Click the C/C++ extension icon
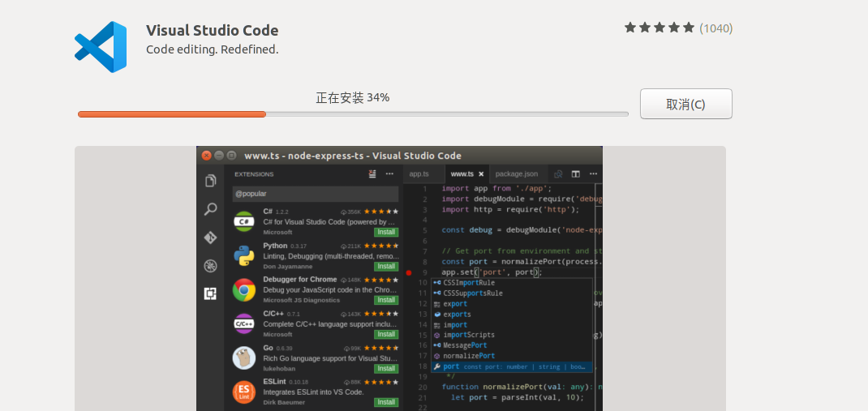868x411 pixels. 243,323
